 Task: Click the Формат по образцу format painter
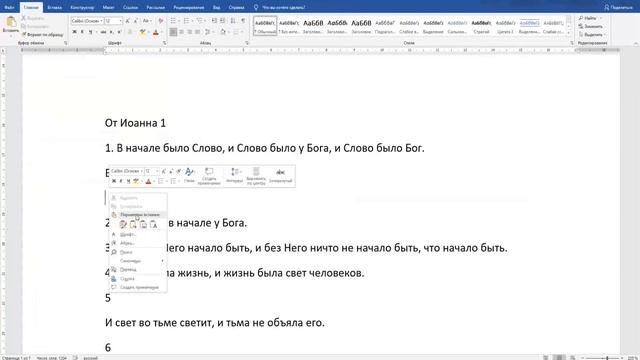(42, 35)
